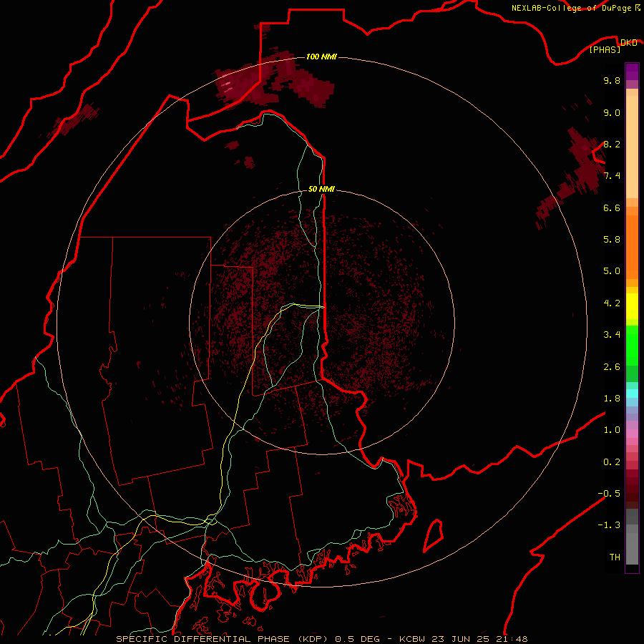Click the gray segment beside TH

pyautogui.click(x=632, y=550)
